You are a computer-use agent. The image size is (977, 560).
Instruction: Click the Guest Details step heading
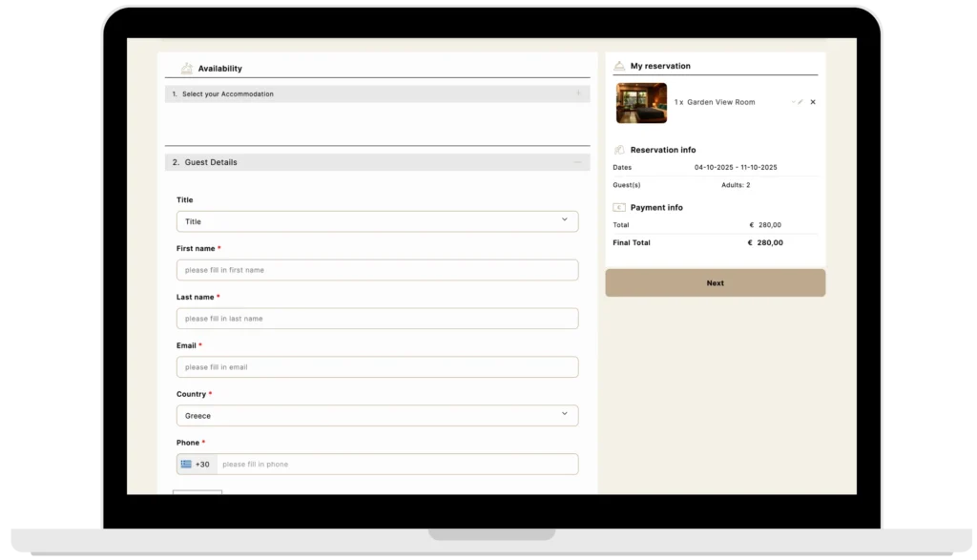pos(210,162)
